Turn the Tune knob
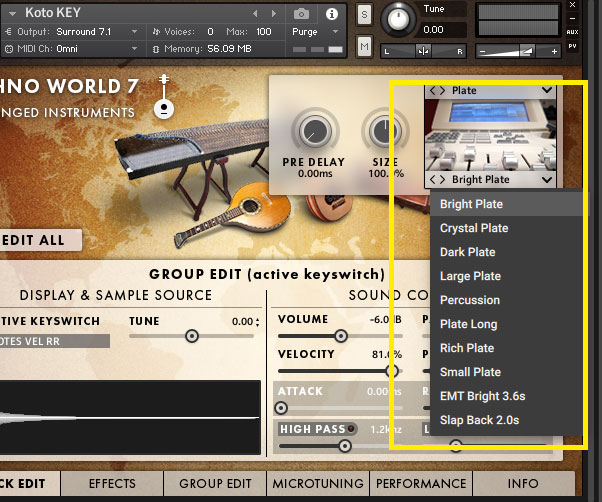Image resolution: width=602 pixels, height=502 pixels. click(x=398, y=18)
